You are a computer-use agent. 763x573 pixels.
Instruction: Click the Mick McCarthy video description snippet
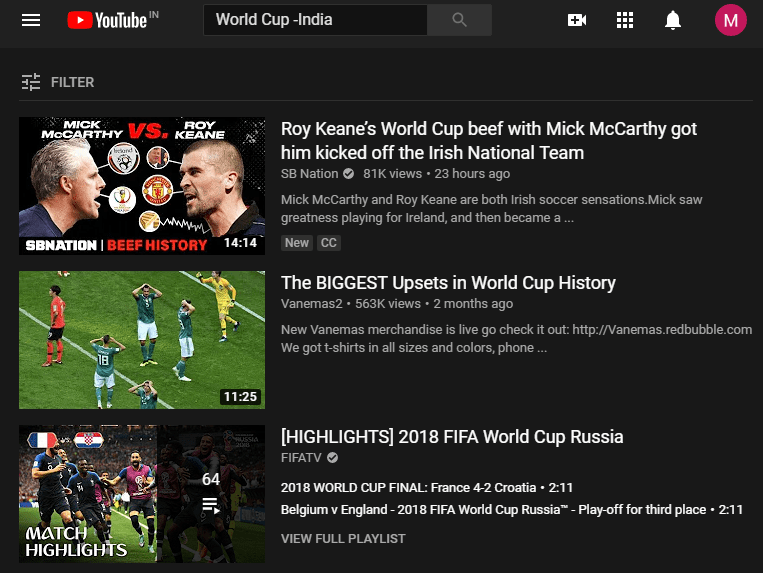[x=491, y=209]
